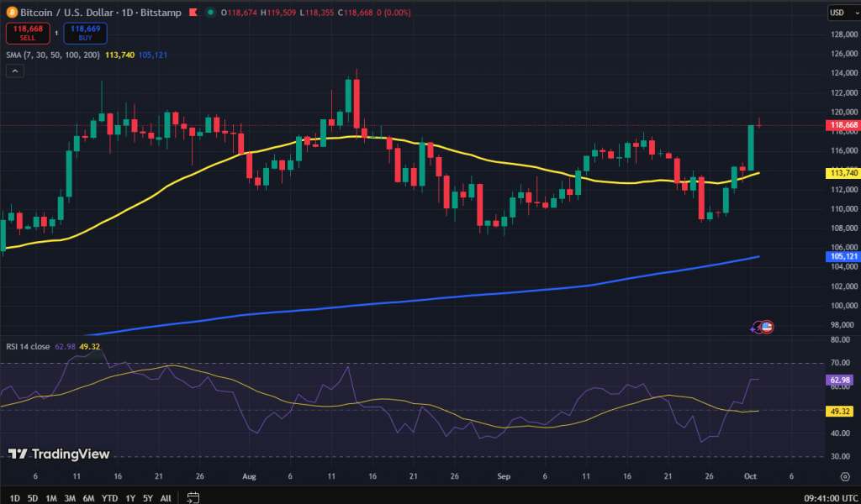Click the yellow 113,740 value in SMA legend

coord(119,55)
